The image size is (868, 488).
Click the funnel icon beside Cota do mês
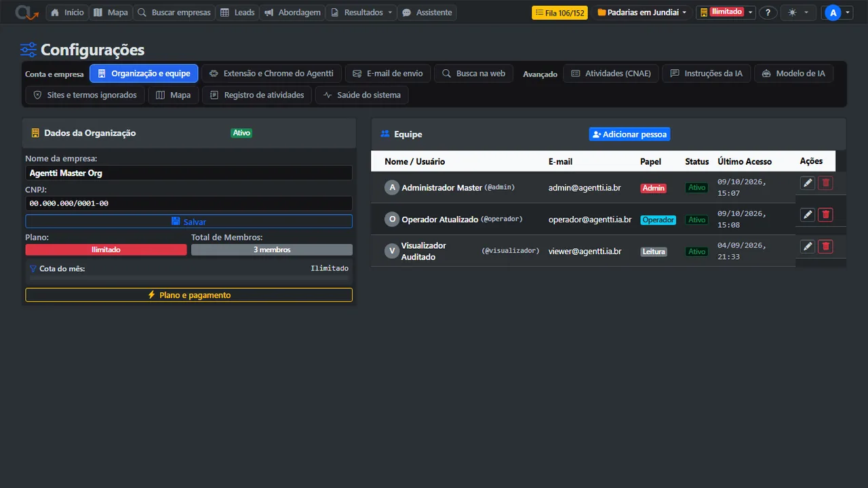[x=33, y=268]
